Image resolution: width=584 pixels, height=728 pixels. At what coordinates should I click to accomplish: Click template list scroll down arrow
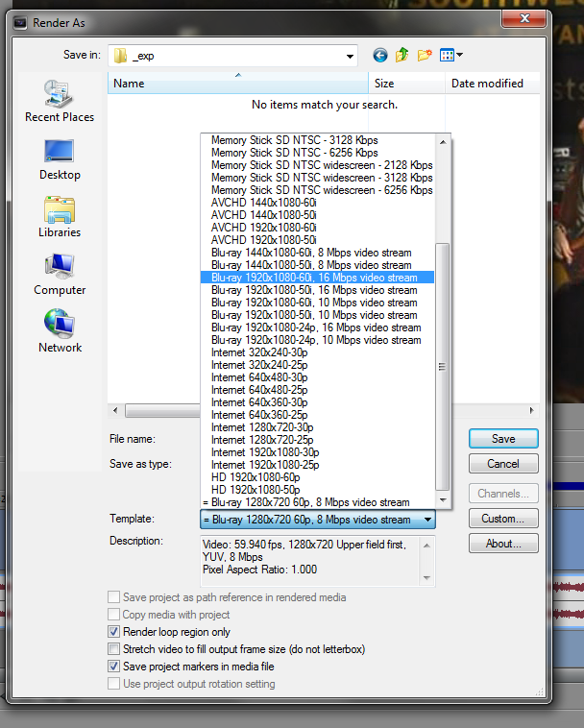[x=443, y=500]
